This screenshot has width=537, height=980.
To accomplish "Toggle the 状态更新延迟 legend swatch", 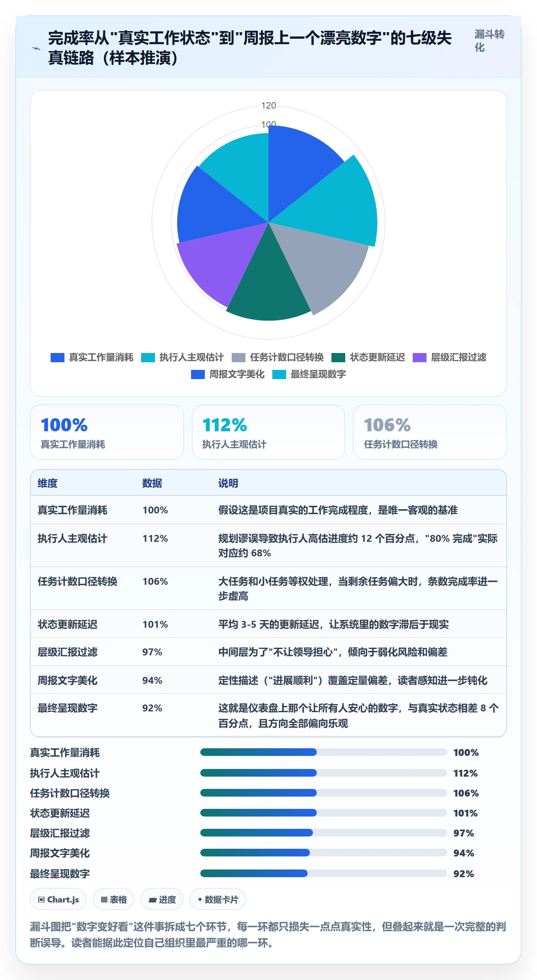I will point(338,357).
